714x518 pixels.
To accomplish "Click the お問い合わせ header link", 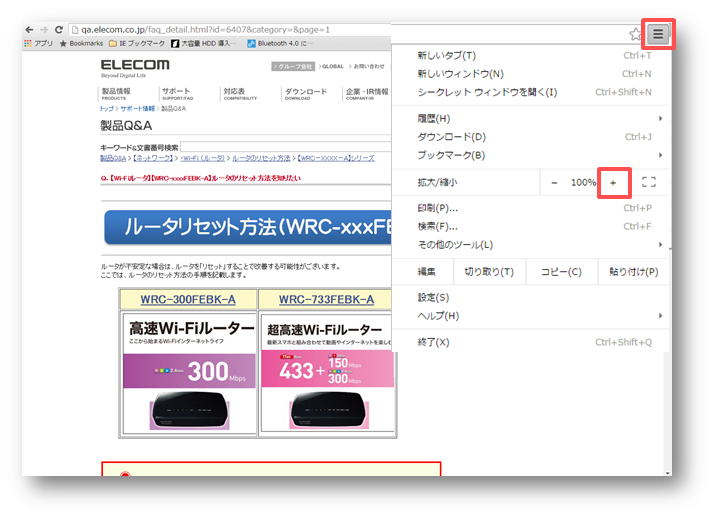I will click(x=368, y=66).
